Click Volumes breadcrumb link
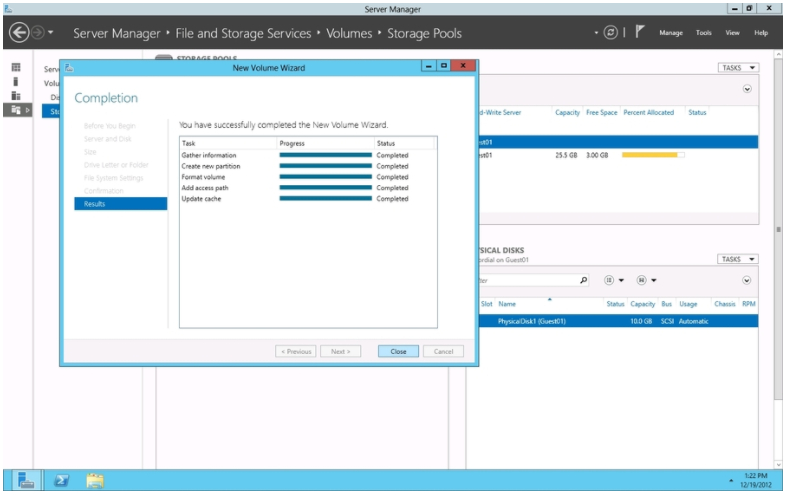Viewport: 787px width, 495px height. click(349, 33)
